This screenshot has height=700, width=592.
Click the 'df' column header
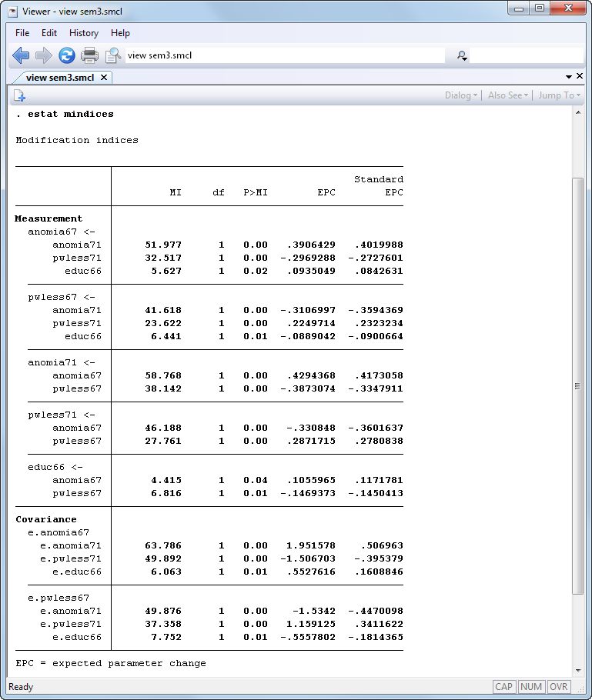point(219,192)
